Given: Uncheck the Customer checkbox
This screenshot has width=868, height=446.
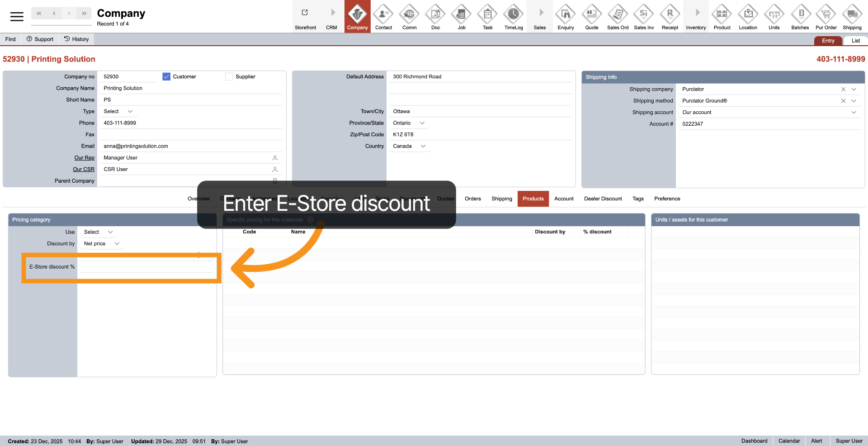Looking at the screenshot, I should click(x=166, y=77).
